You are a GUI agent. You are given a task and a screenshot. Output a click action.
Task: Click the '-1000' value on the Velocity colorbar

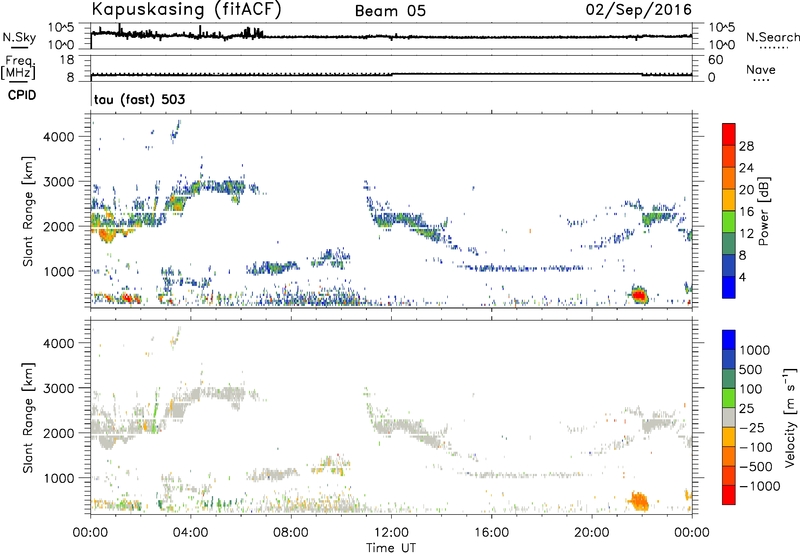(759, 486)
